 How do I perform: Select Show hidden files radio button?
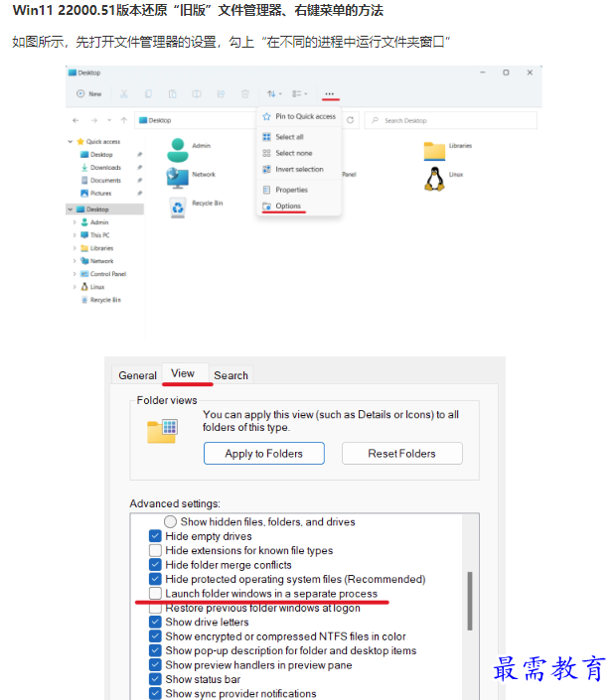170,522
